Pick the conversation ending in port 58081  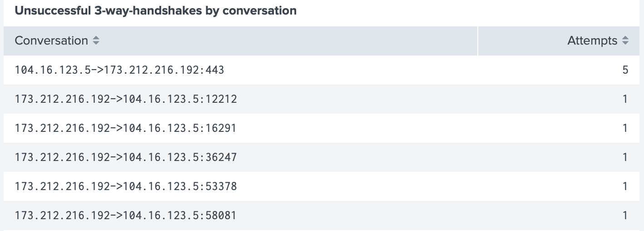126,216
